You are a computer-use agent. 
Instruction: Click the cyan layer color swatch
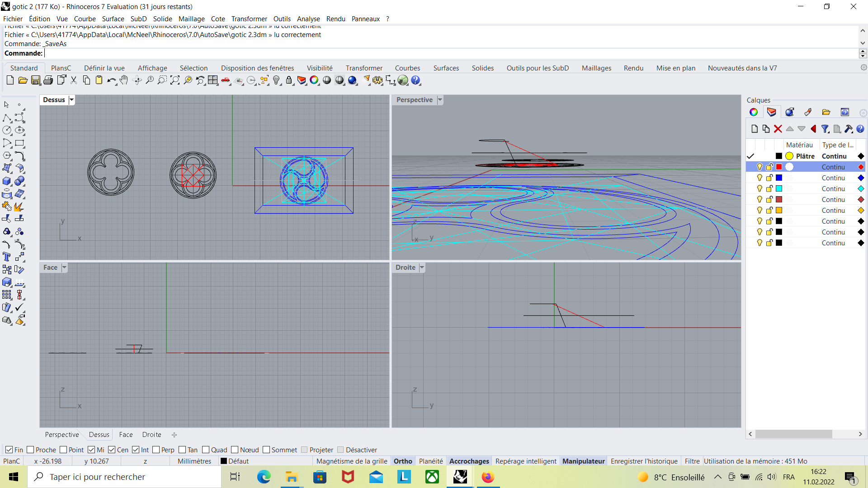779,189
